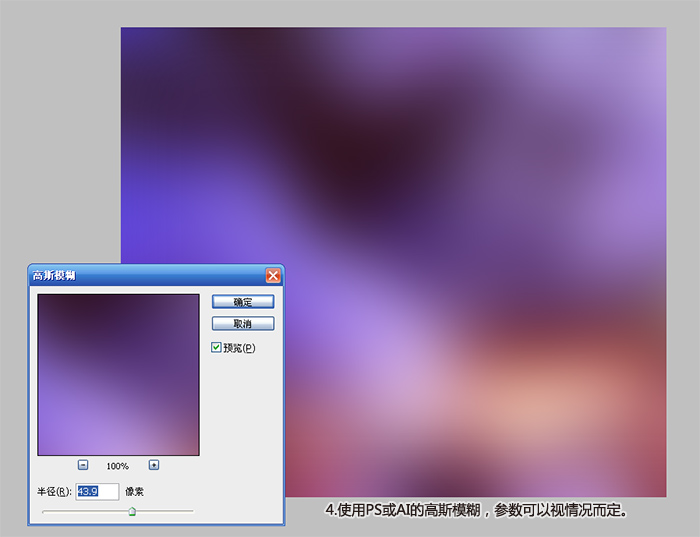Viewport: 700px width, 537px height.
Task: Click the 高斯模糊 dialog title bar
Action: (x=140, y=275)
